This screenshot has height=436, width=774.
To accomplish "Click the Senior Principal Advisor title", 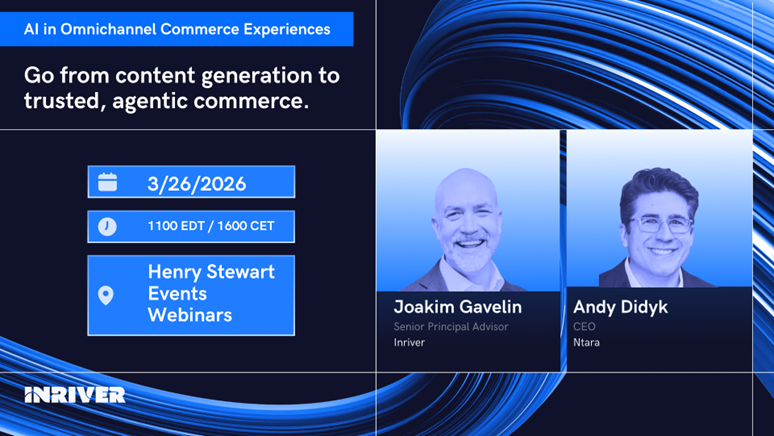I will (451, 326).
